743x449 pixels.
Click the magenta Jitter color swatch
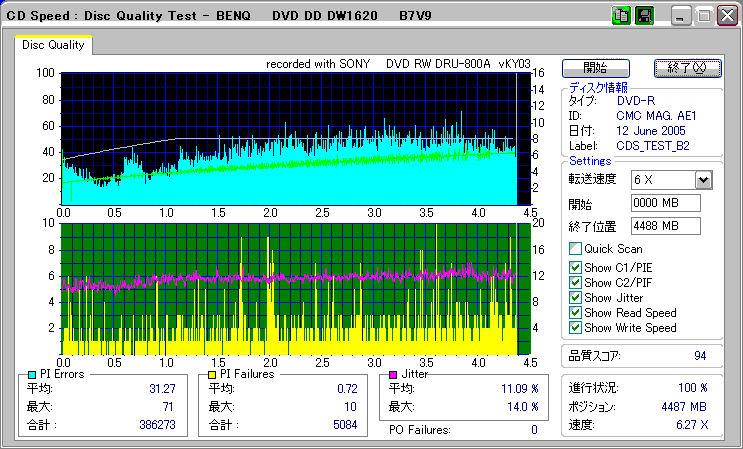[394, 375]
